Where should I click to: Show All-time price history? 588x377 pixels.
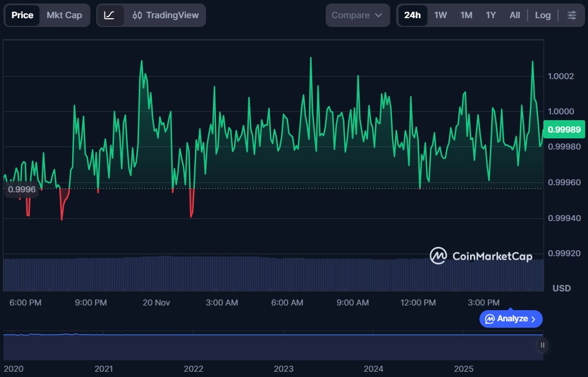(x=515, y=15)
